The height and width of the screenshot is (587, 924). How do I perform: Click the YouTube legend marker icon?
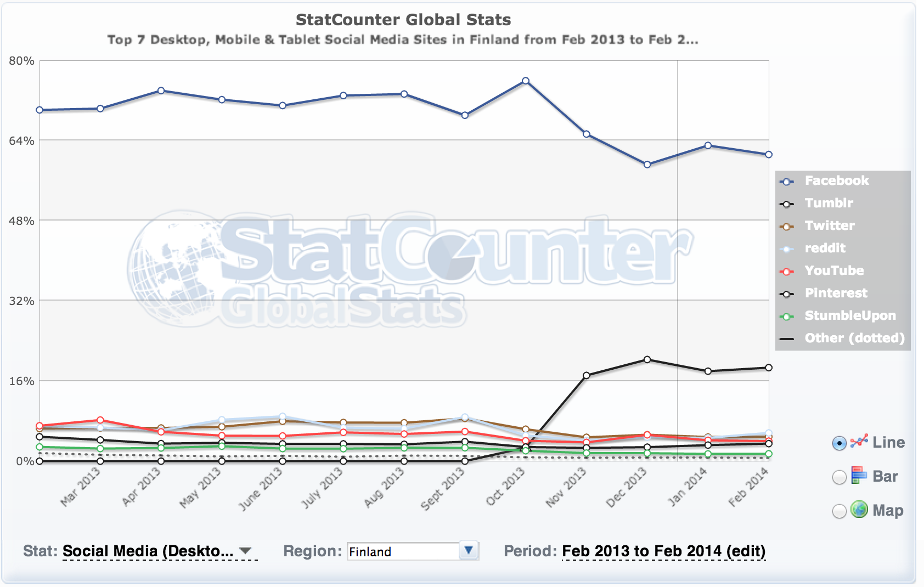[787, 272]
